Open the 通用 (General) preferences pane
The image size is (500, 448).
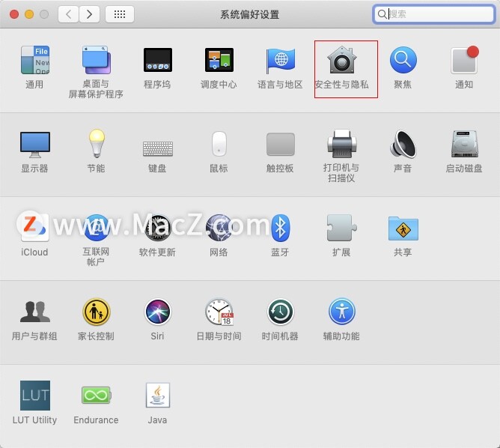point(34,60)
